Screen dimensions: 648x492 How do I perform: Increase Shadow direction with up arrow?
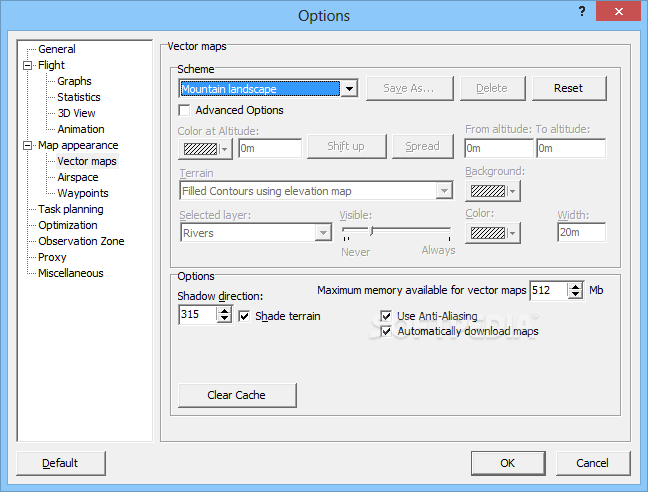point(224,310)
